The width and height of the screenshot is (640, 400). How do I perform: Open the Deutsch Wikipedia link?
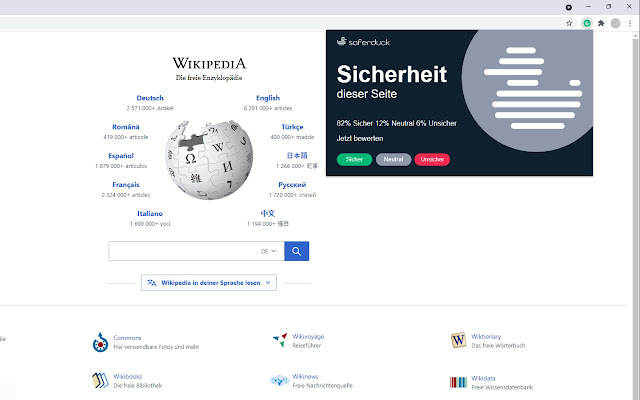(x=150, y=98)
